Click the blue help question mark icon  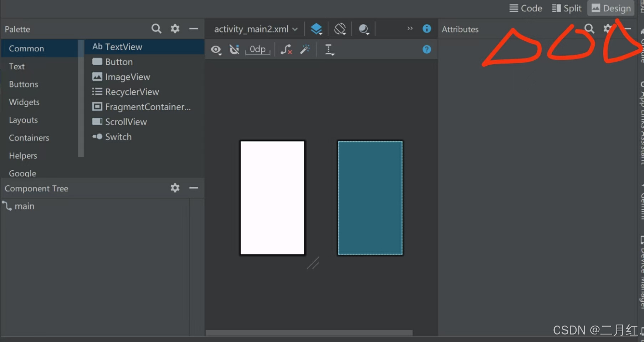[x=426, y=50]
